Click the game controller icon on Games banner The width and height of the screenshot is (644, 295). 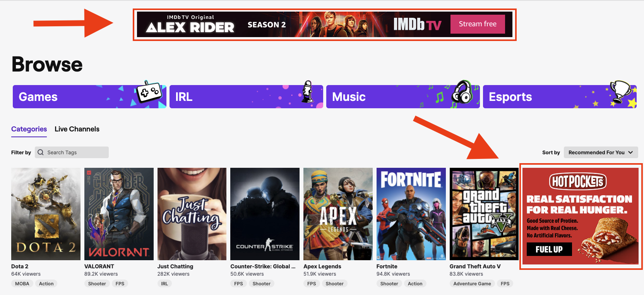[149, 92]
